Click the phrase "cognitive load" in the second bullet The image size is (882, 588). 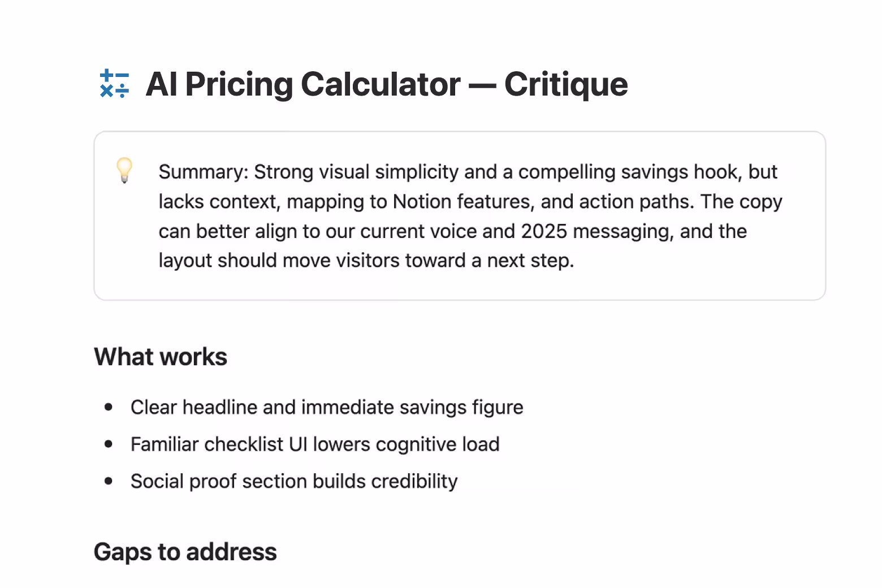[x=438, y=444]
